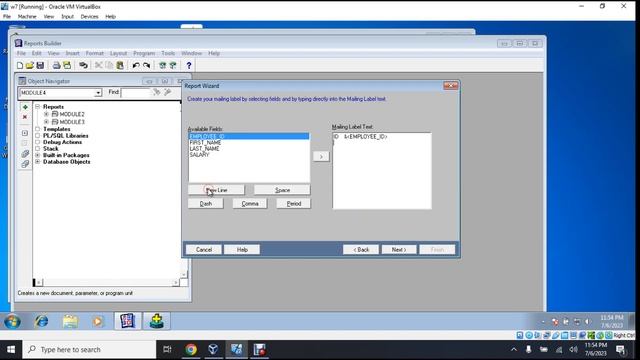Click Next in the Report Wizard
The image size is (640, 360).
click(399, 249)
